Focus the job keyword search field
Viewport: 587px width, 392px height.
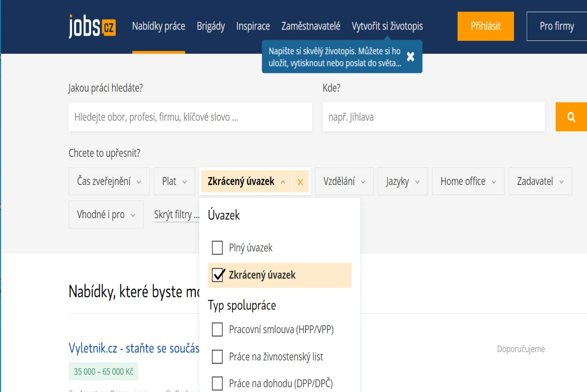(190, 117)
